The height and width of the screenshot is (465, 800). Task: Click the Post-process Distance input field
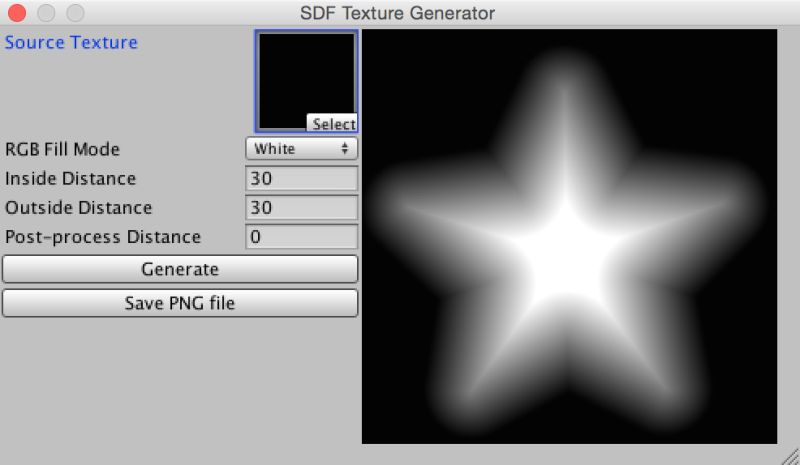coord(302,236)
